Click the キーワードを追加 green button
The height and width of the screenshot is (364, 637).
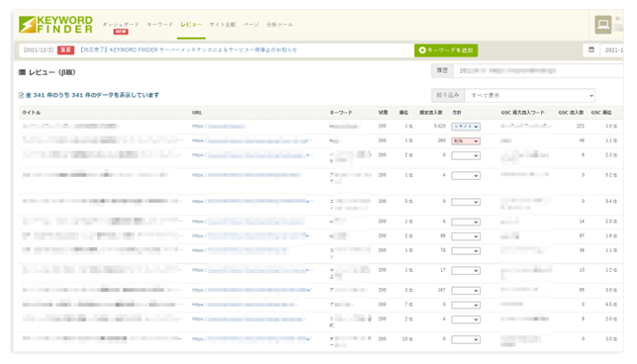pyautogui.click(x=446, y=50)
